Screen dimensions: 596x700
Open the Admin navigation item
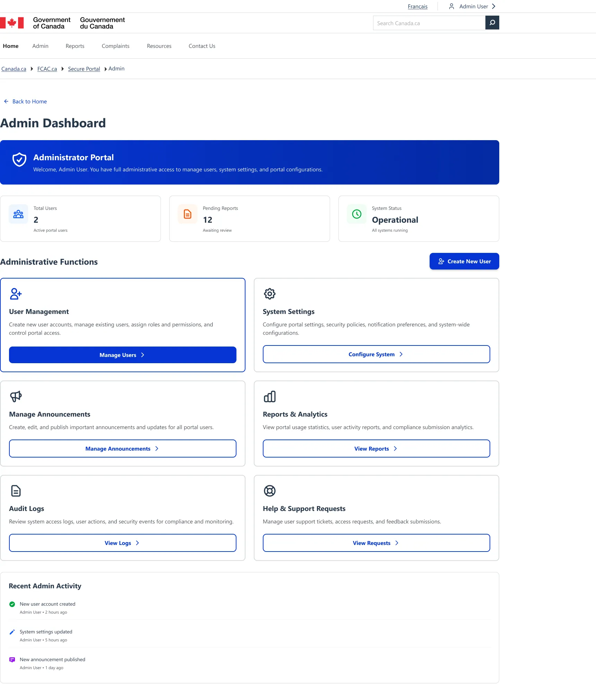(x=40, y=46)
